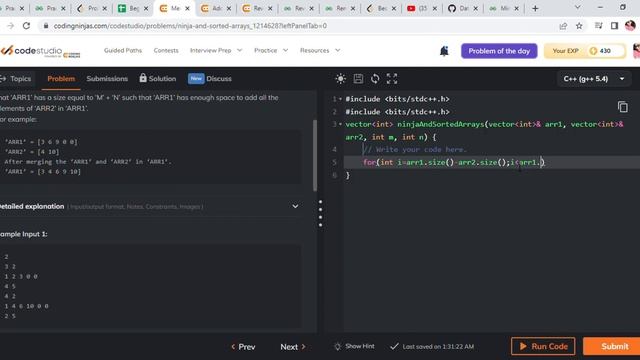Expand Interview Prep dropdown
The width and height of the screenshot is (640, 360).
click(216, 50)
